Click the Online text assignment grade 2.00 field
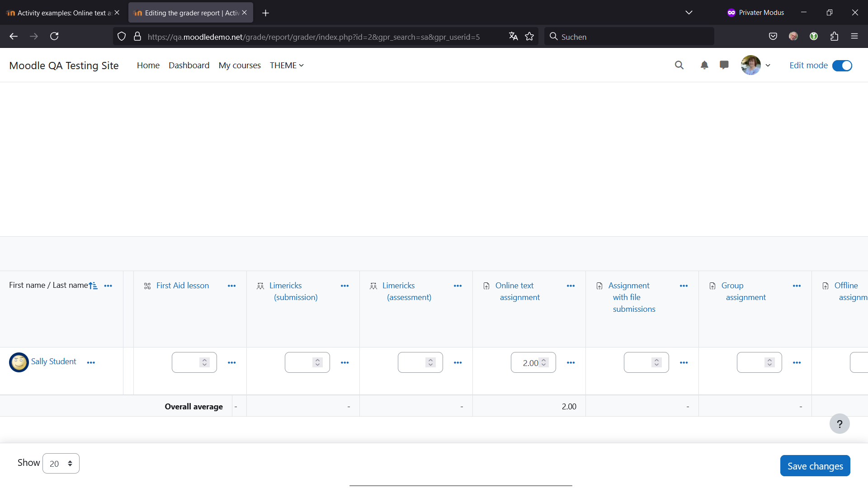This screenshot has height=488, width=868. [x=533, y=362]
